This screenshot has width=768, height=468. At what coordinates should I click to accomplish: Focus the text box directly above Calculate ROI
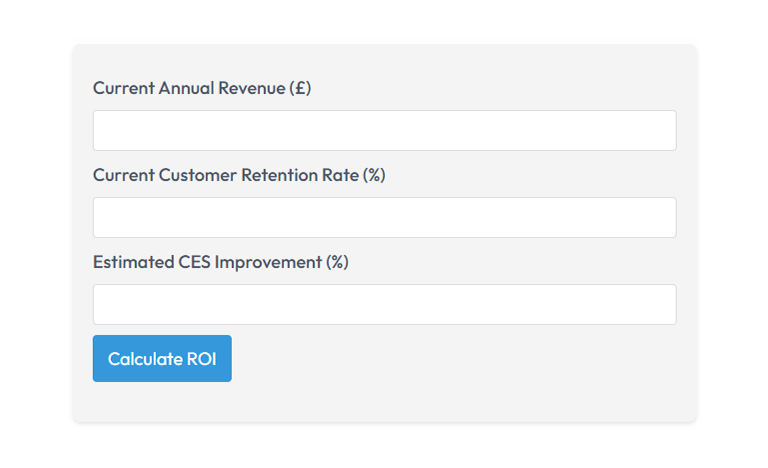384,304
